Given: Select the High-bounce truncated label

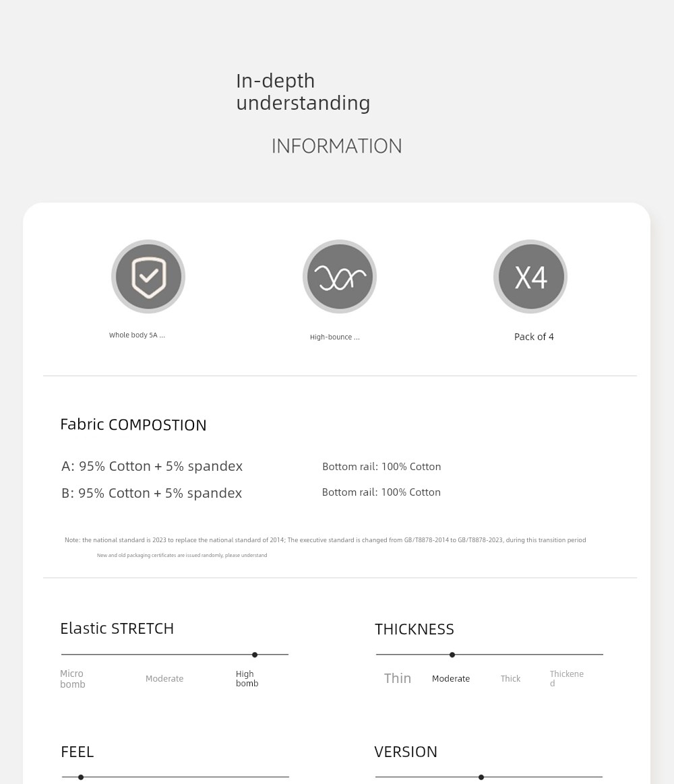Looking at the screenshot, I should point(335,337).
